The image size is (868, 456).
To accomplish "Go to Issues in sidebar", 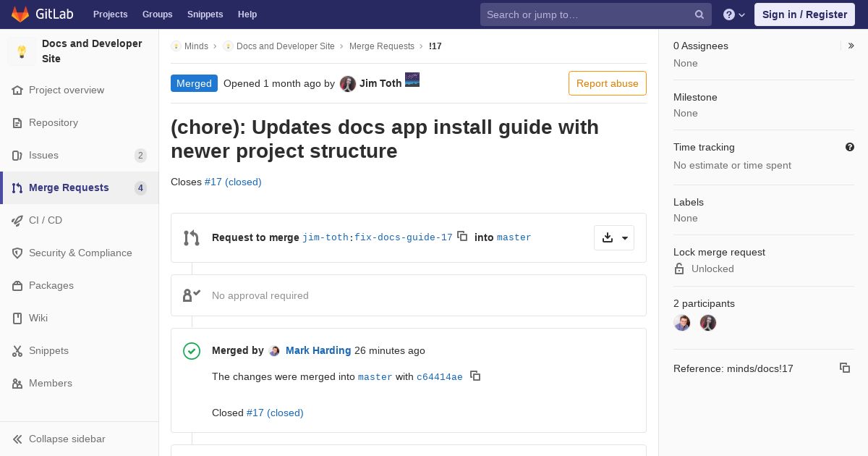I will pyautogui.click(x=80, y=155).
